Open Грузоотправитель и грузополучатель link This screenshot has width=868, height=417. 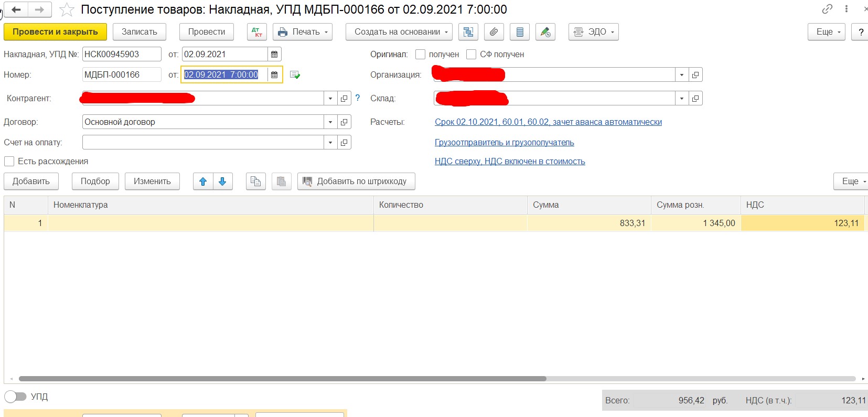(x=504, y=143)
